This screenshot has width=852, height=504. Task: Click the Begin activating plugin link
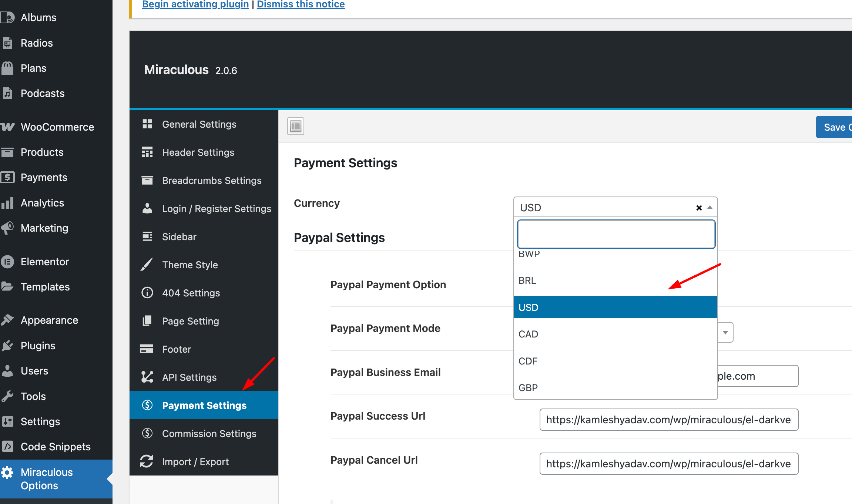195,4
